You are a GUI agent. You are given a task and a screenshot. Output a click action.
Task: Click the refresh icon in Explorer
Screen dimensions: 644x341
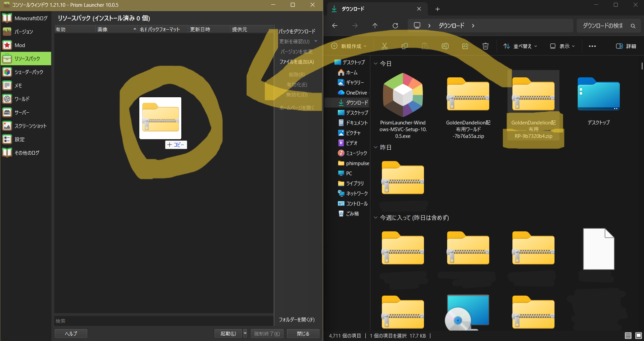[x=395, y=26]
